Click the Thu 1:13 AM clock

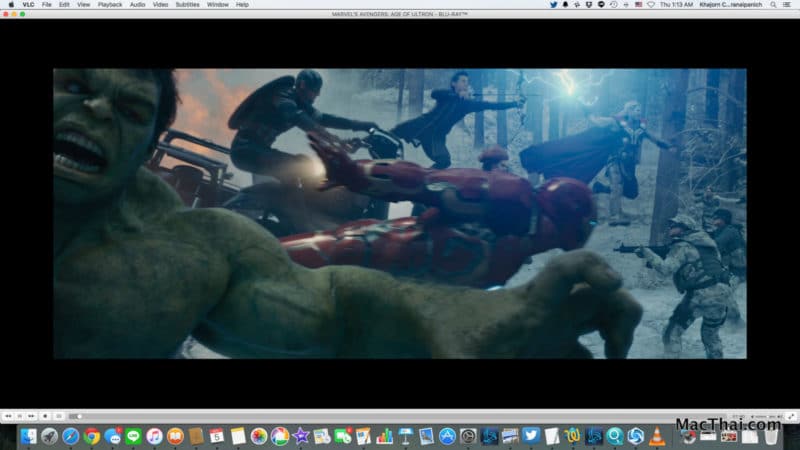pos(676,5)
